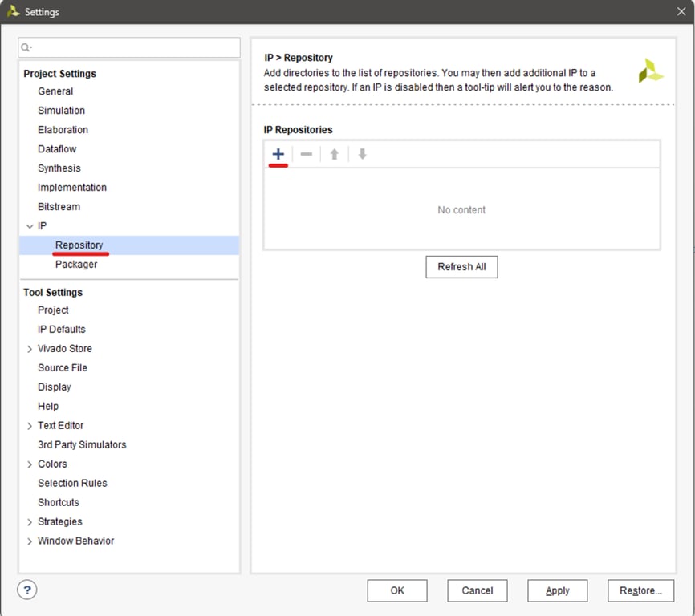
Task: Open Help tool settings
Action: 48,406
